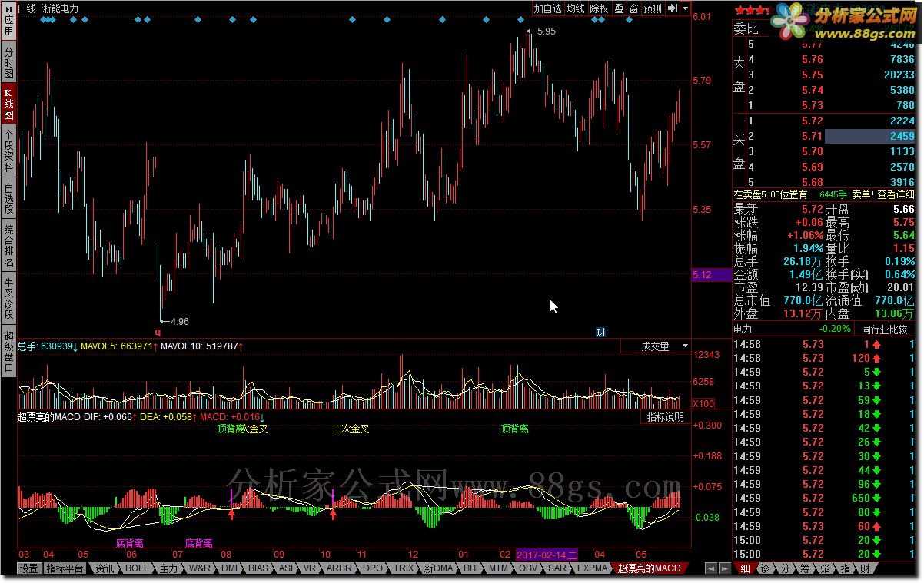The height and width of the screenshot is (583, 924).
Task: Select the 财 bottom-right tab
Action: [x=865, y=568]
